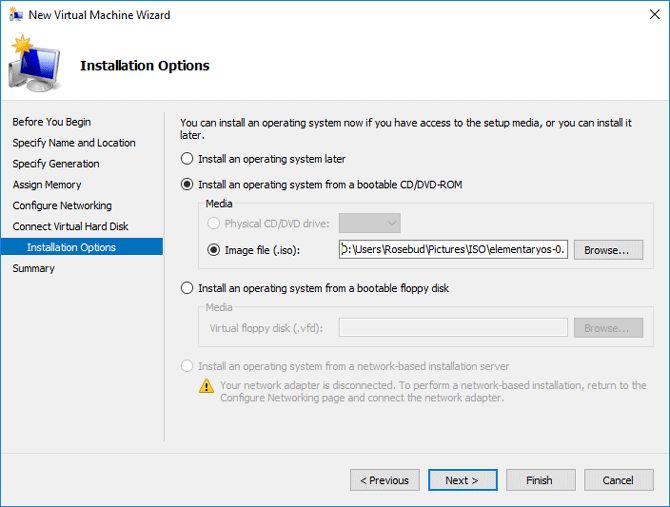Open the Physical CD/DVD drive dropdown

[369, 223]
